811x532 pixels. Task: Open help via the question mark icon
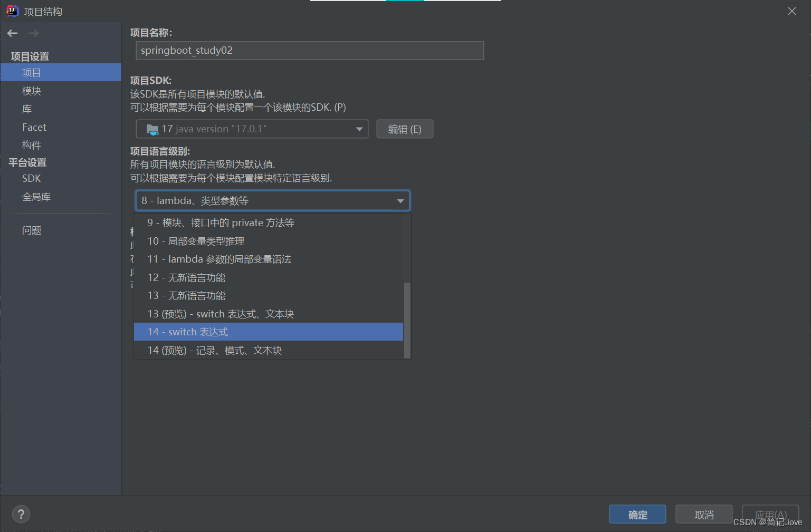coord(21,514)
